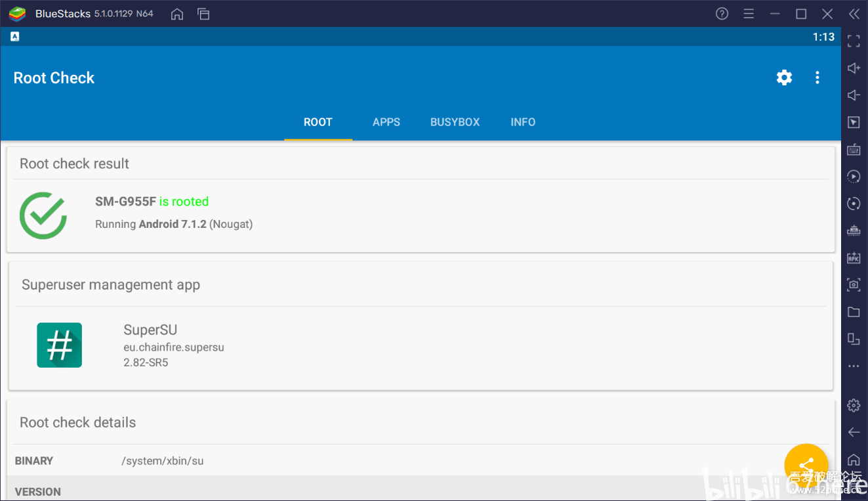
Task: Open macro recorder play icon in sidebar
Action: click(854, 176)
